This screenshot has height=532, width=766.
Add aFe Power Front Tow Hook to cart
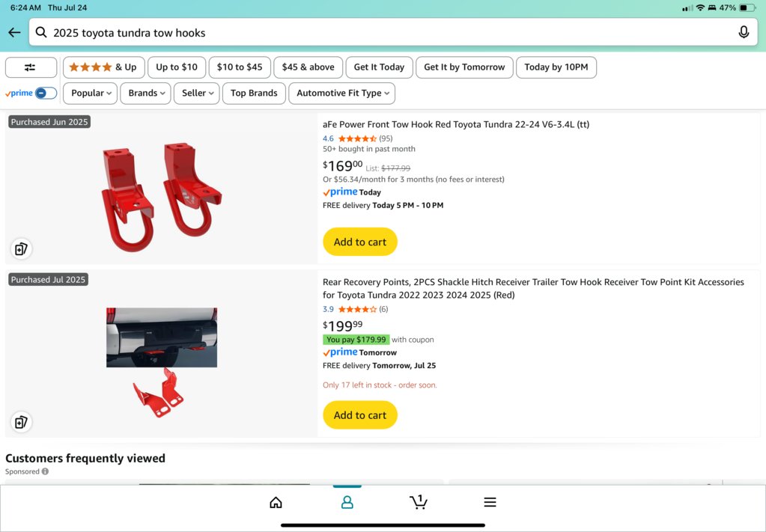coord(360,242)
